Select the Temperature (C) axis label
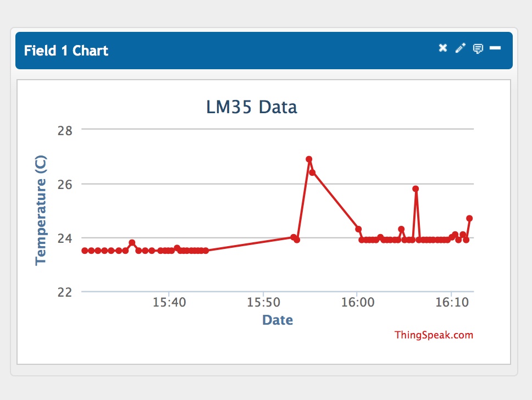The image size is (532, 400). [39, 209]
